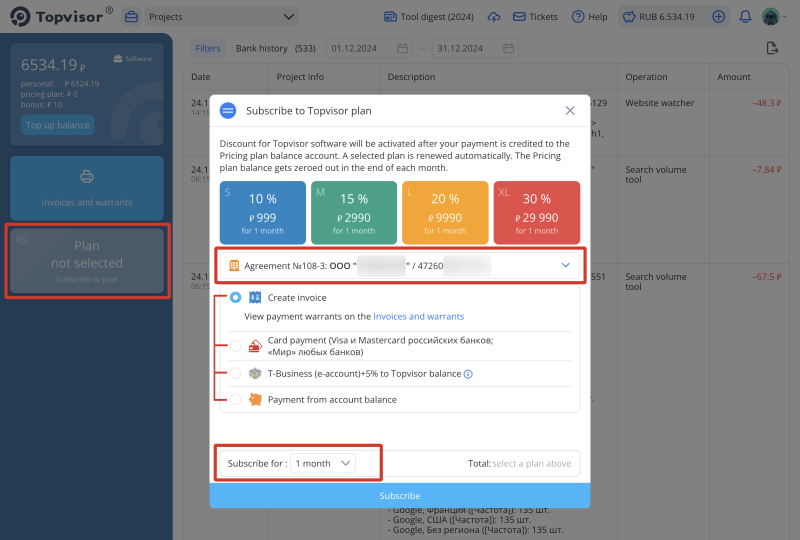
Task: Click the printer icon in sidebar
Action: pyautogui.click(x=87, y=177)
